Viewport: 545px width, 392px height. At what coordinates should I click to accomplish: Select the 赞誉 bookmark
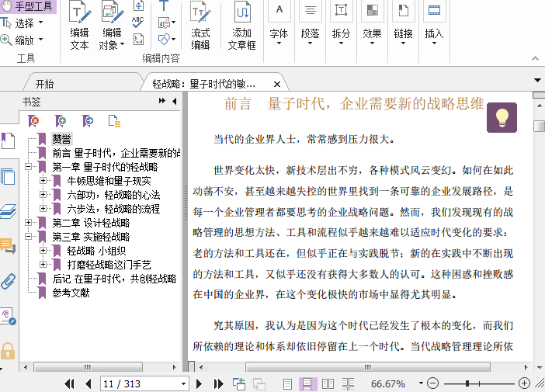pos(62,139)
